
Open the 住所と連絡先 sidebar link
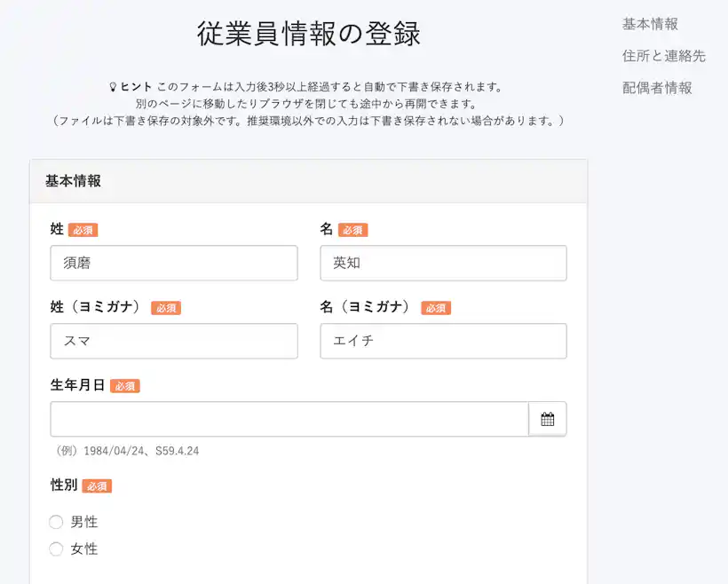pyautogui.click(x=662, y=55)
